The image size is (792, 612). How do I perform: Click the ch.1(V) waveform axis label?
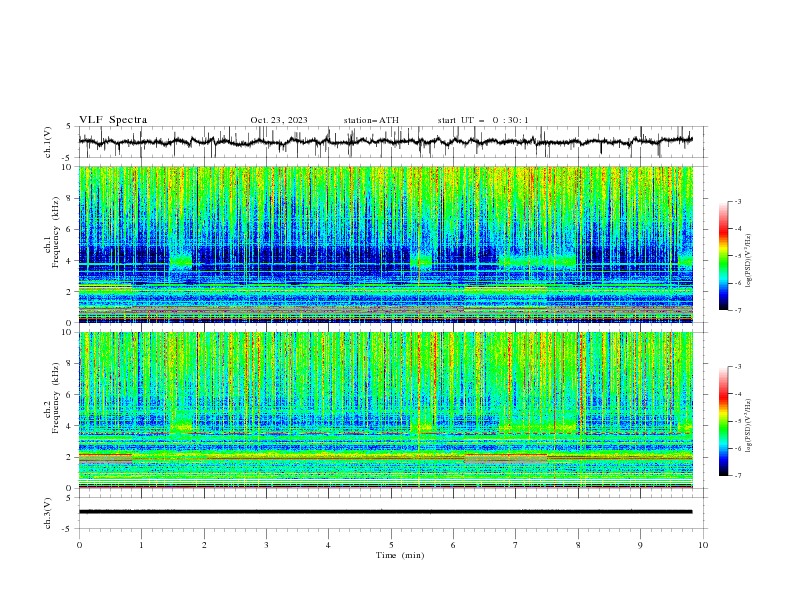48,142
